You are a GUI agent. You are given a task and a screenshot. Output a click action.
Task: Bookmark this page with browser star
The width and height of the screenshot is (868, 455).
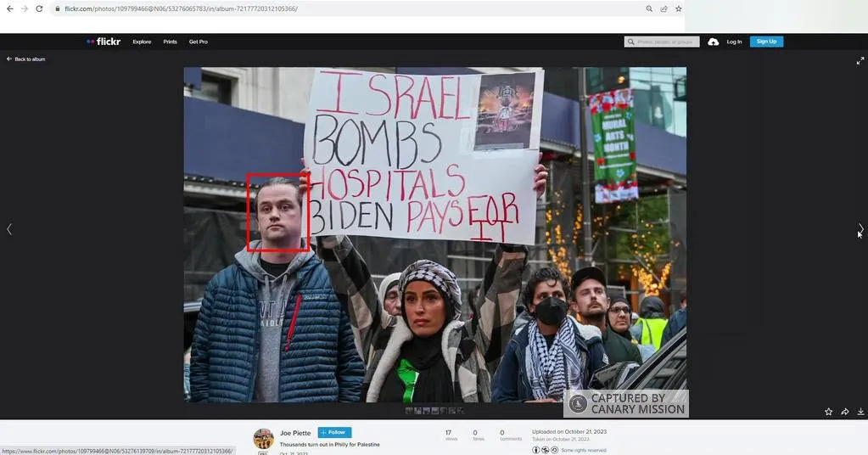tap(678, 8)
